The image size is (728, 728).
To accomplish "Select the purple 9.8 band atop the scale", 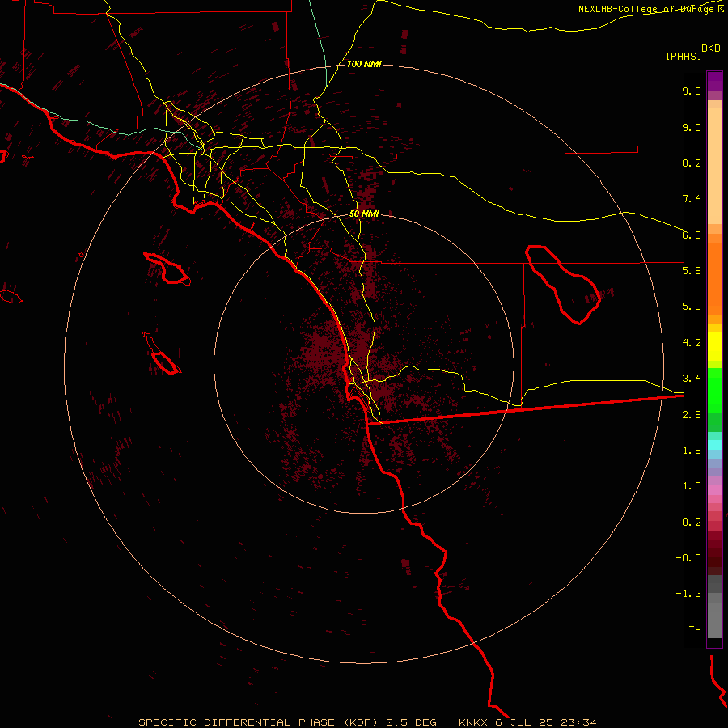I will pyautogui.click(x=714, y=81).
